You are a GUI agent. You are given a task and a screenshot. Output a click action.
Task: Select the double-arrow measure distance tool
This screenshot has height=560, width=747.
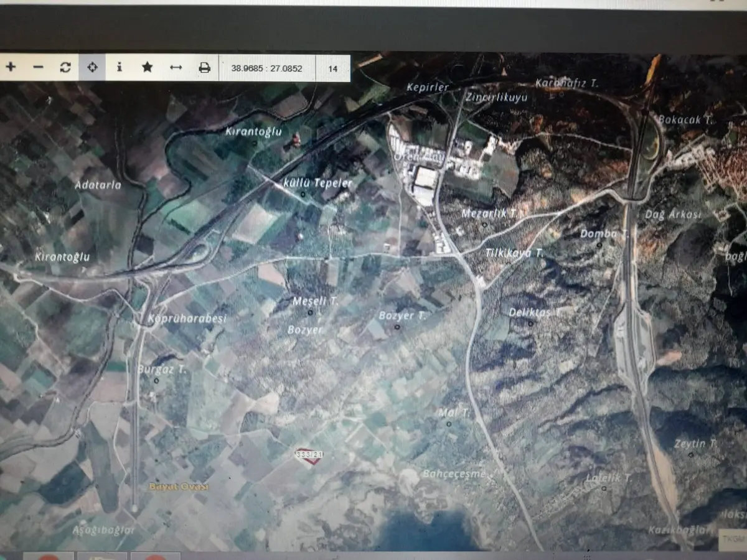tap(176, 67)
